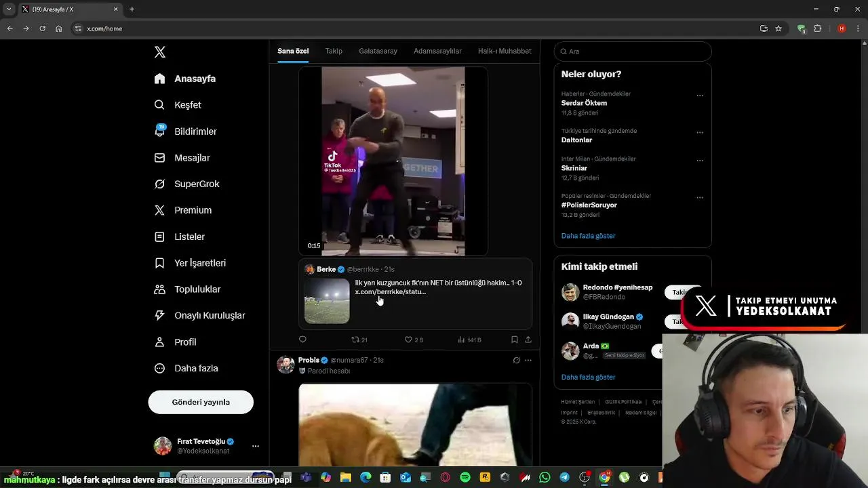The width and height of the screenshot is (868, 488).
Task: Bookmark the video post
Action: tap(514, 340)
